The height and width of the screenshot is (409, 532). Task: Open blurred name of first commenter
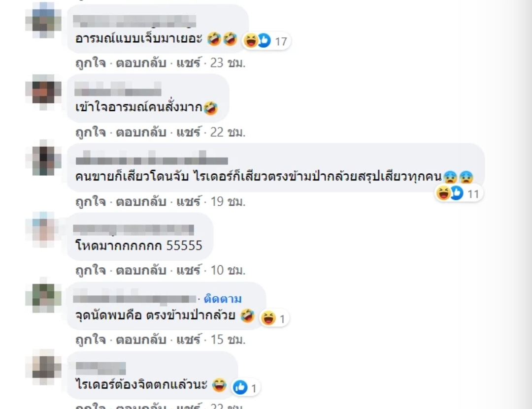coord(134,21)
